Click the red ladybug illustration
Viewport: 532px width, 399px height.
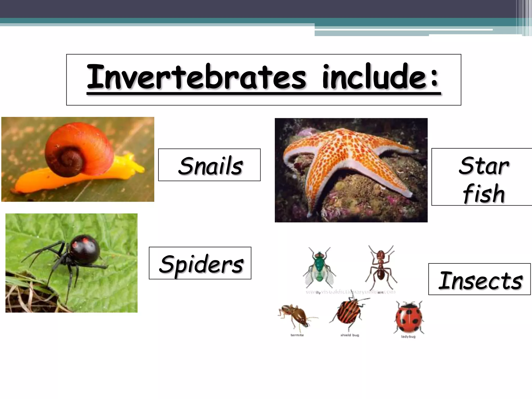pos(409,317)
